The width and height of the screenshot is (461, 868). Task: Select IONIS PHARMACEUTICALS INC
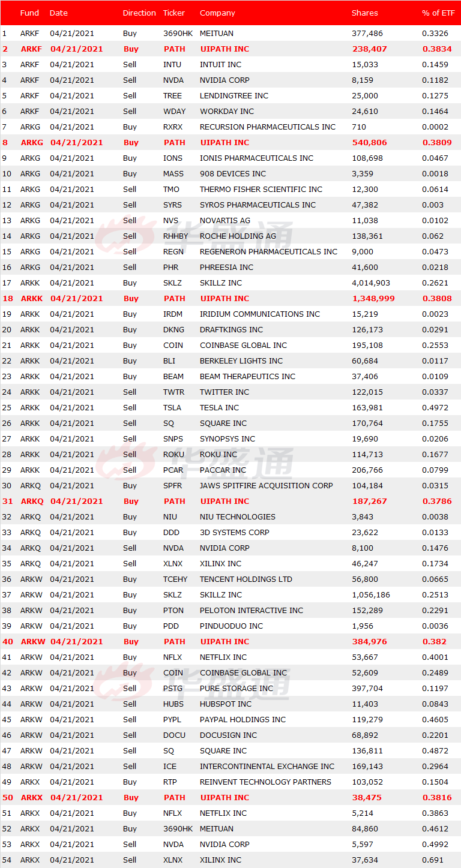pyautogui.click(x=257, y=158)
